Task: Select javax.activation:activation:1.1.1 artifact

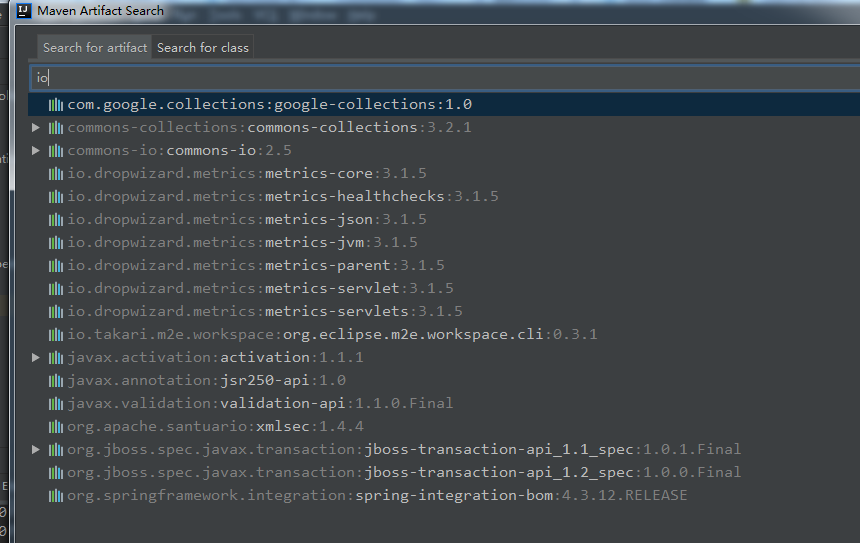Action: [215, 358]
